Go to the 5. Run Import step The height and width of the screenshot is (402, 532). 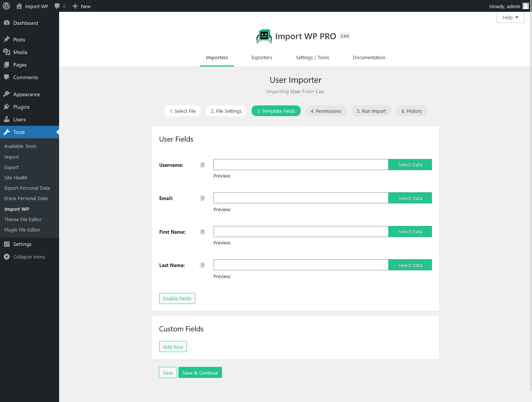(x=371, y=111)
